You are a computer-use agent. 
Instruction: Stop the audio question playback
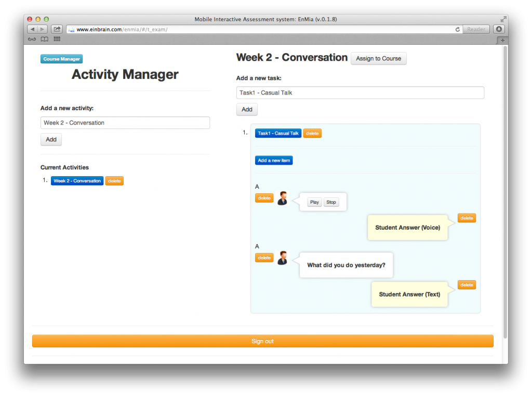pos(331,202)
